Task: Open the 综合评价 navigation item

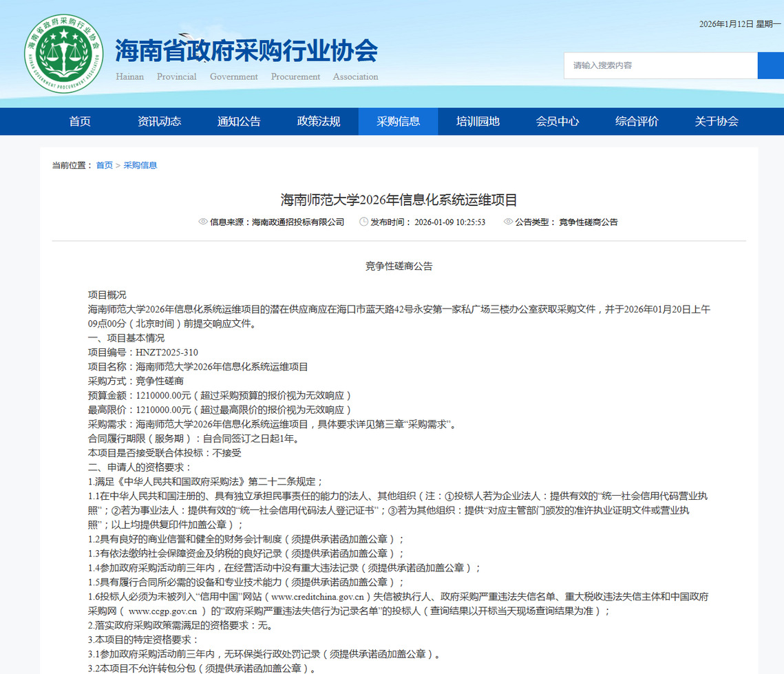Action: click(637, 121)
